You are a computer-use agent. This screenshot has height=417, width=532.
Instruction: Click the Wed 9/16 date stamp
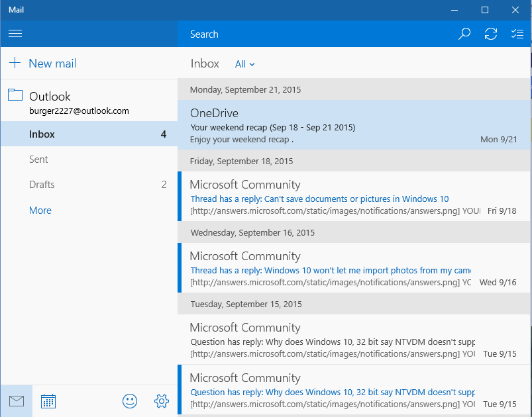tap(498, 283)
